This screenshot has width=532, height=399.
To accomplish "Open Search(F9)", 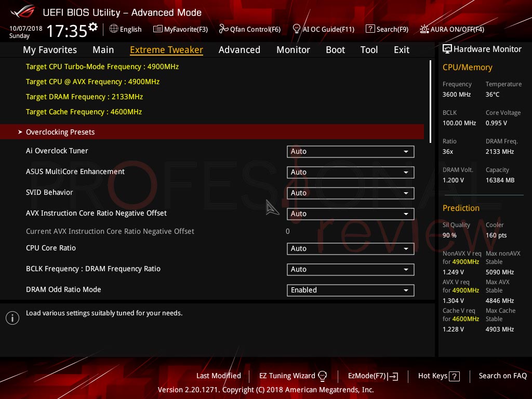I will point(387,29).
